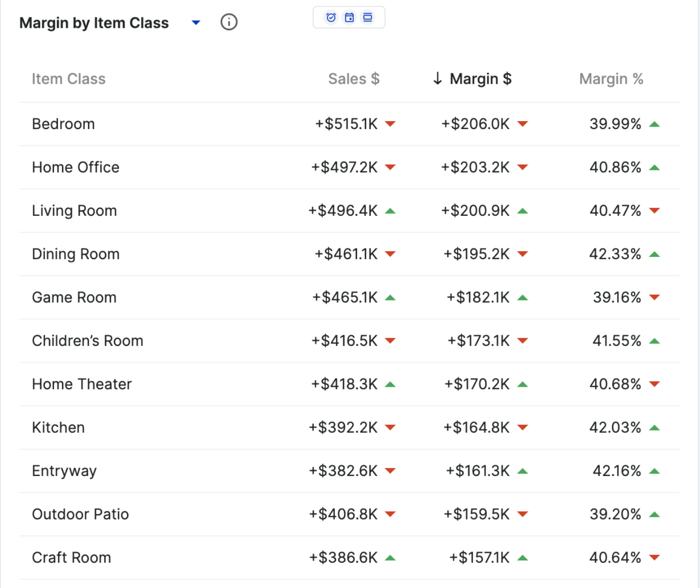Click the Outdoor Patio row label

pyautogui.click(x=80, y=514)
